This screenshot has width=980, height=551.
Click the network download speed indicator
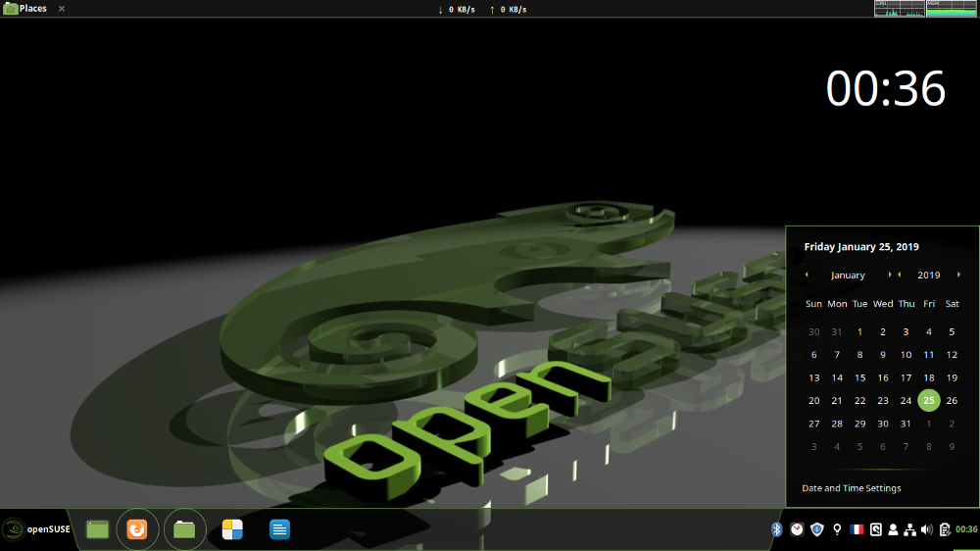pos(457,10)
